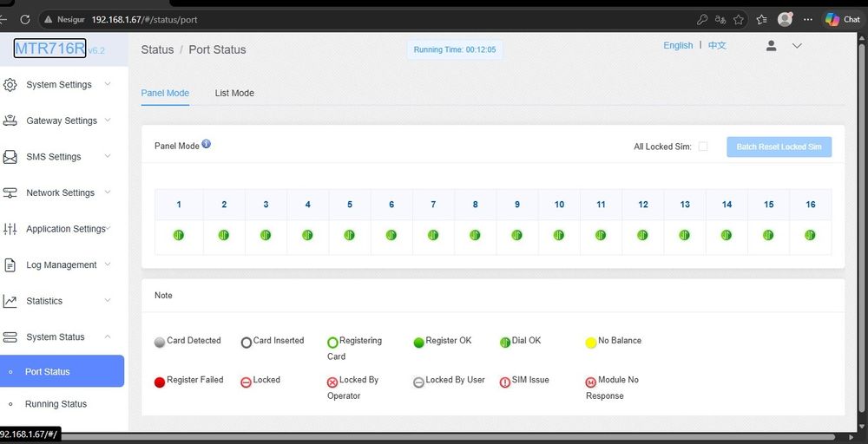Screen dimensions: 868x444
Task: Switch to the List Mode tab
Action: [234, 93]
